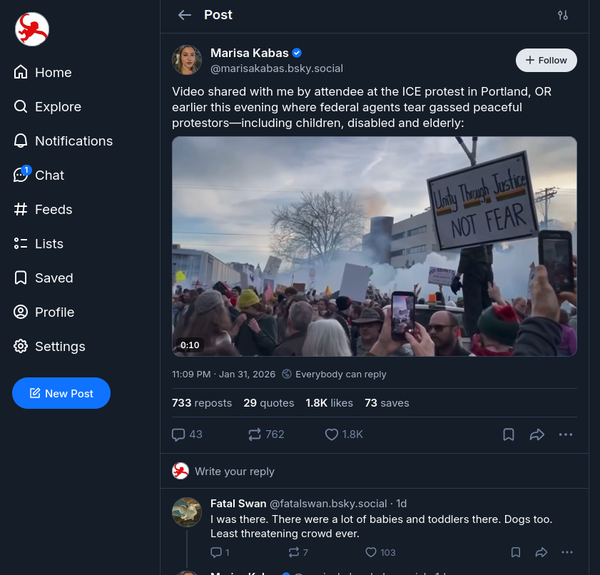Click the Bluesky logo in the sidebar
600x575 pixels.
click(x=32, y=29)
